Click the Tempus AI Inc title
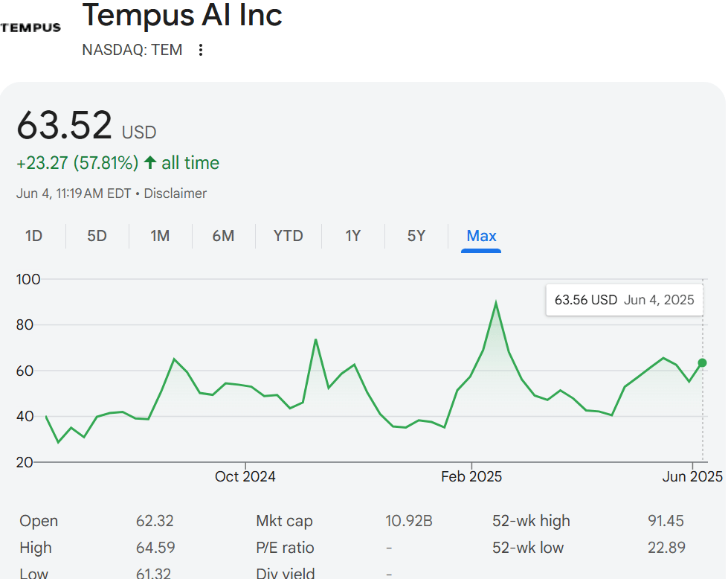 [x=182, y=15]
